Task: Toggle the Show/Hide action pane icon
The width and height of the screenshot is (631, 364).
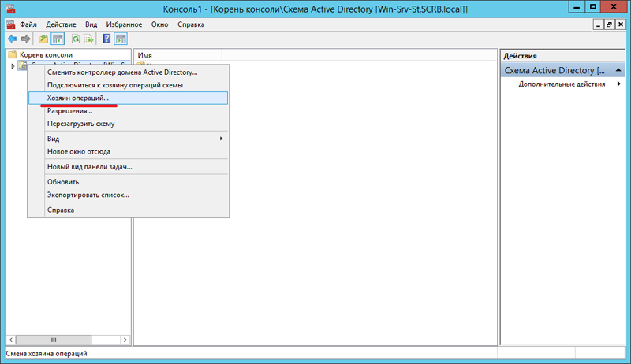Action: click(x=121, y=39)
